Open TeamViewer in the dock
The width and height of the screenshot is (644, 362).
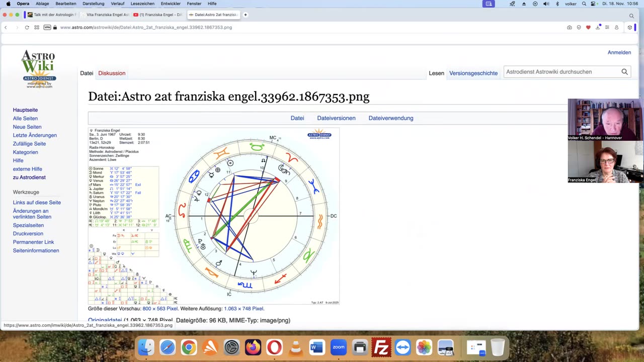403,347
